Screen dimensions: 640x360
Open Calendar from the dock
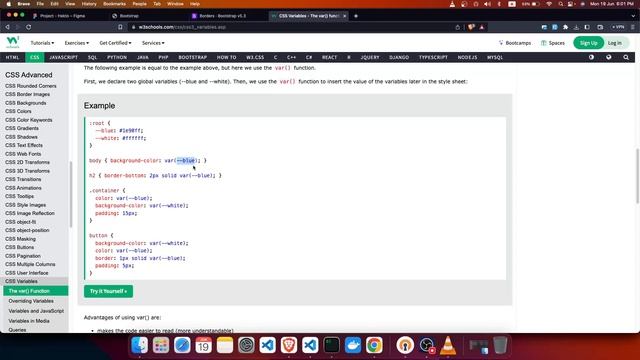(x=203, y=345)
